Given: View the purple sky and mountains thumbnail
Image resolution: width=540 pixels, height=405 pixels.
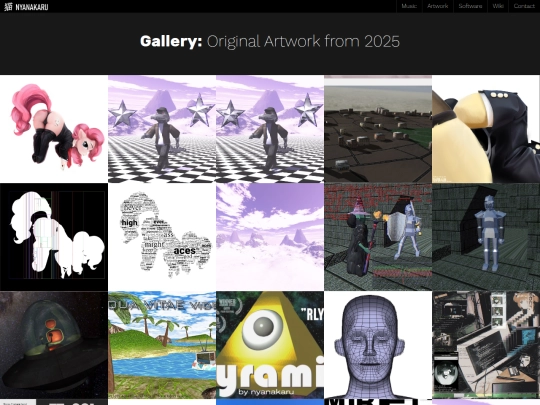Looking at the screenshot, I should (x=270, y=237).
